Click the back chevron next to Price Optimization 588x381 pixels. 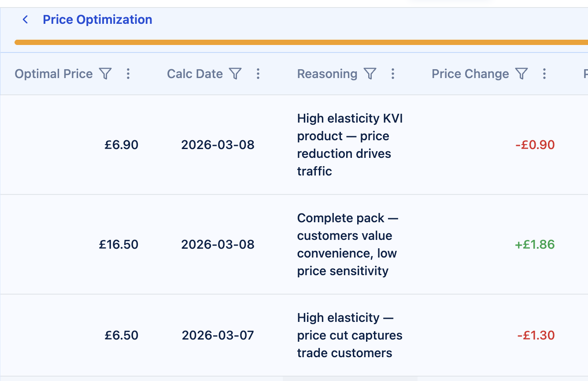[x=25, y=19]
